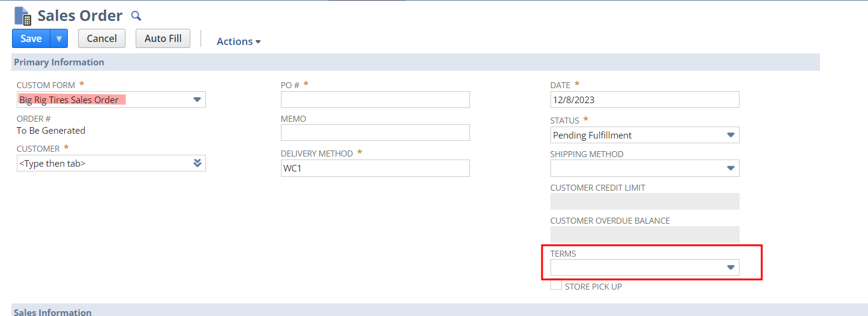Open the Customer selection double-arrow
Image resolution: width=868 pixels, height=316 pixels.
click(197, 163)
